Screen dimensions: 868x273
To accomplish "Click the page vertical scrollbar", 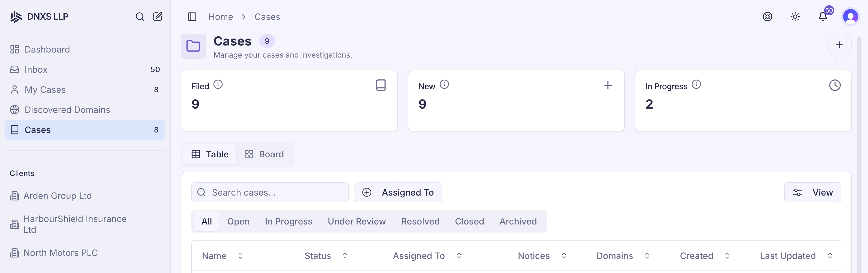I will pyautogui.click(x=859, y=135).
